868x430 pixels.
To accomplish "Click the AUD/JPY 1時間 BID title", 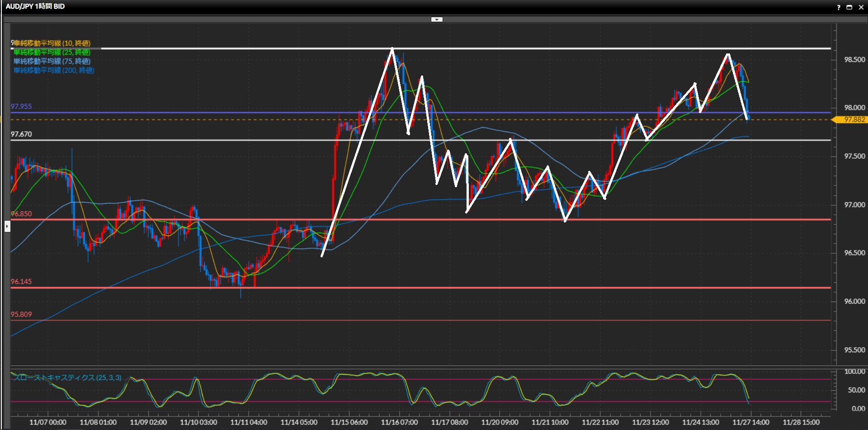I will [35, 6].
